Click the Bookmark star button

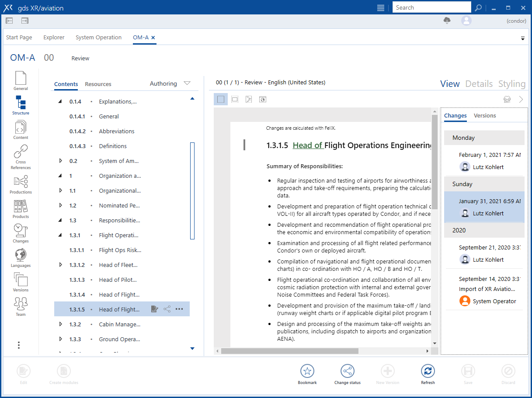[307, 371]
